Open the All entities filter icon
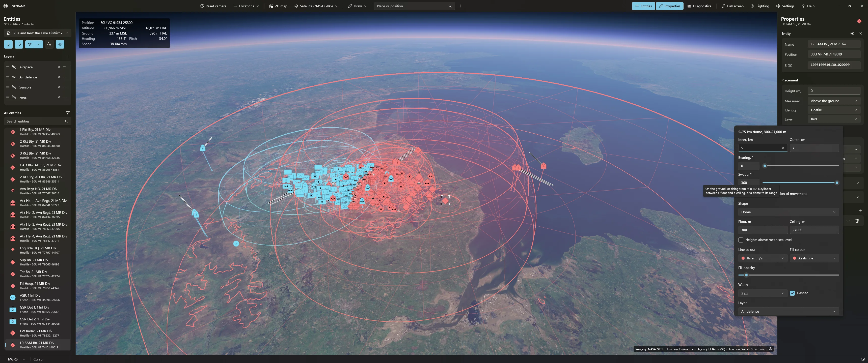This screenshot has height=363, width=868. click(x=68, y=113)
